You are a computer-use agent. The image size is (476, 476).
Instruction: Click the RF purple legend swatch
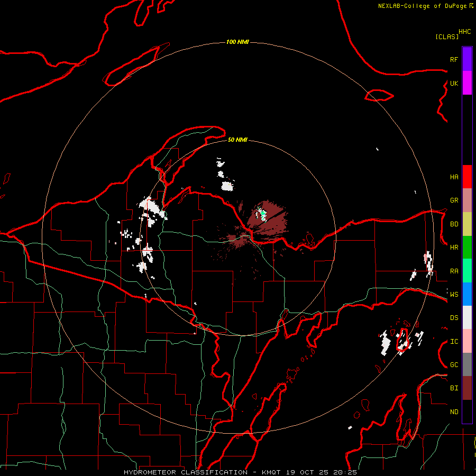click(467, 59)
